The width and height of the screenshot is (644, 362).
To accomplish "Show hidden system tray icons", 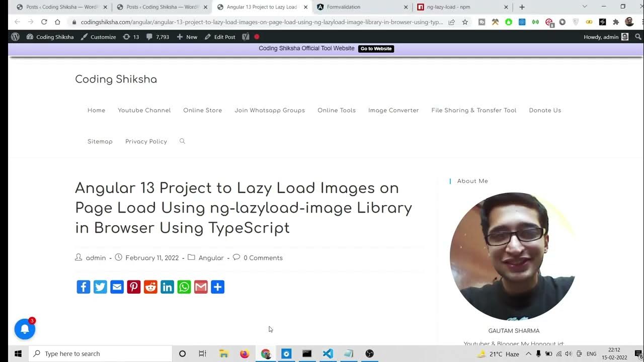I will [528, 353].
